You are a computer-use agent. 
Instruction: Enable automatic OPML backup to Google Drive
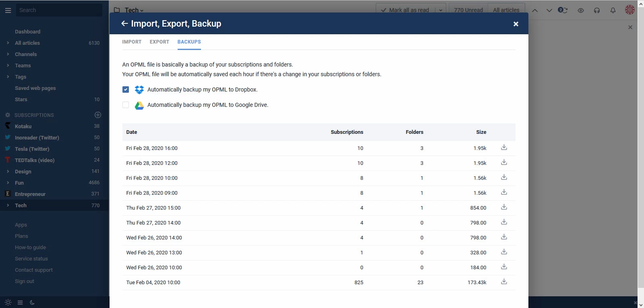click(x=126, y=105)
